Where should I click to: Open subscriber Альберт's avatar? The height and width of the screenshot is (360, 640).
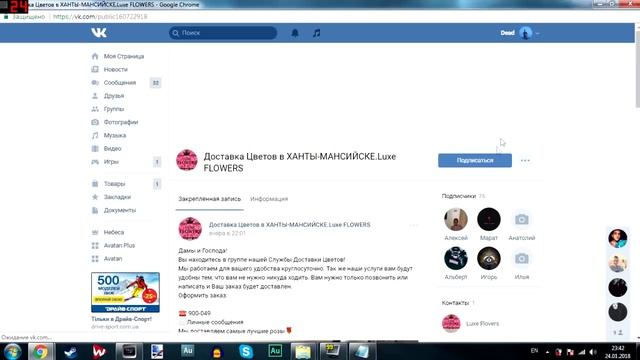click(x=456, y=258)
